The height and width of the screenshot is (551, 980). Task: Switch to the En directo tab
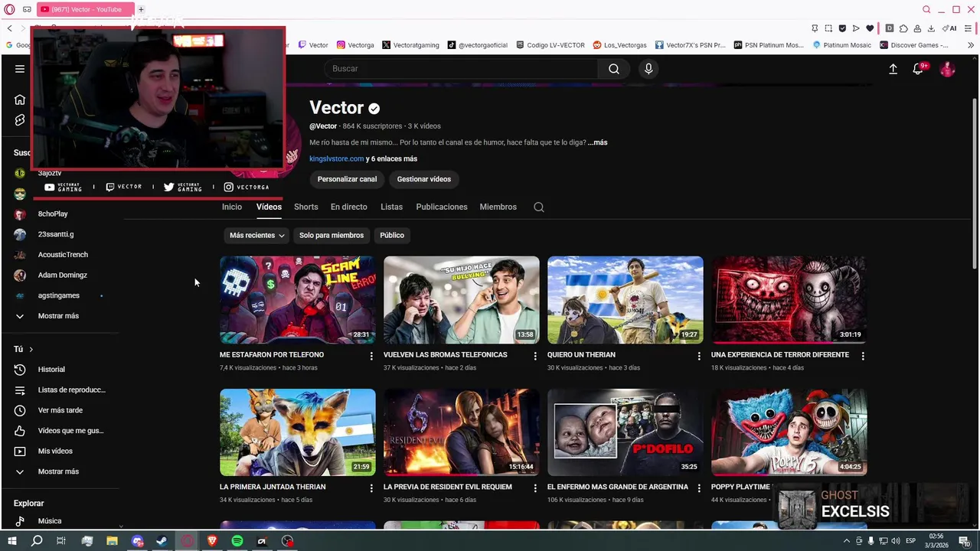pyautogui.click(x=348, y=207)
